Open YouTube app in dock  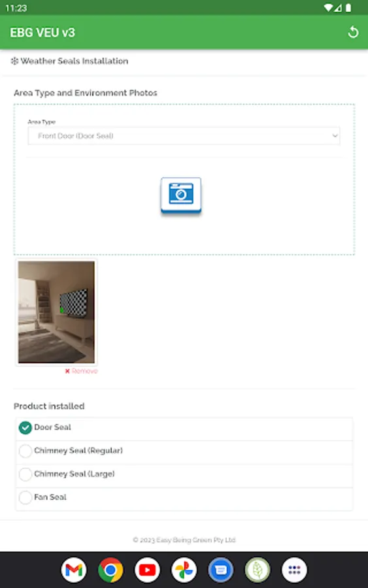tap(147, 570)
